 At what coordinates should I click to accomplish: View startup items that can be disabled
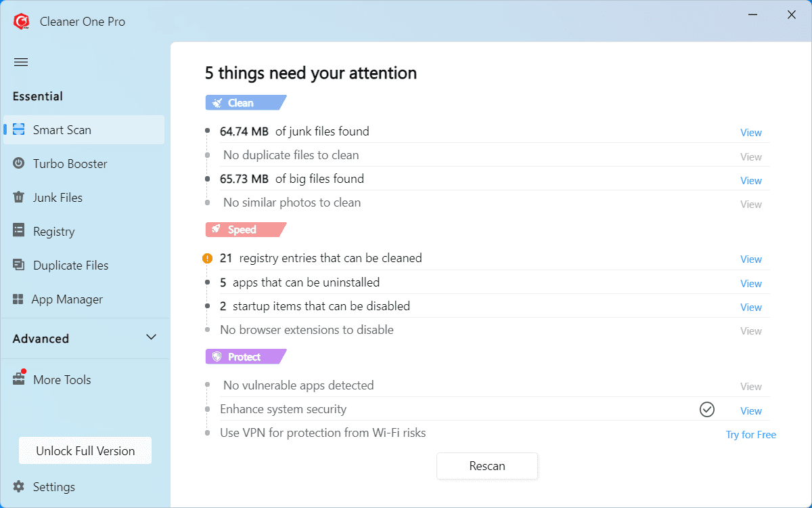(x=751, y=308)
